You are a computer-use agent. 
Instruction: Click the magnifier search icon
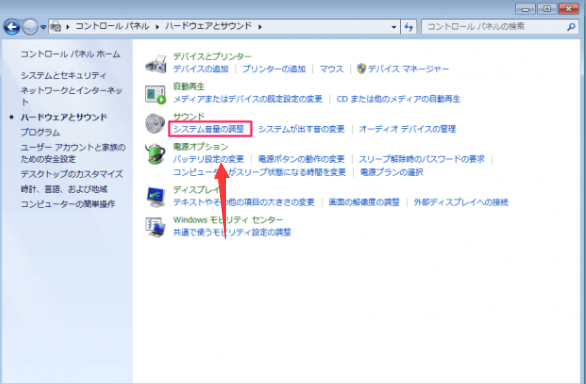click(x=571, y=27)
